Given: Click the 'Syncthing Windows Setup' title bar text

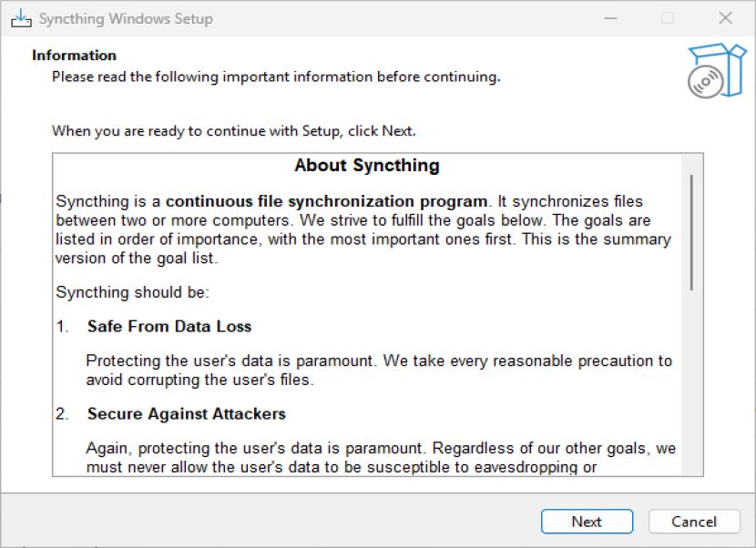Looking at the screenshot, I should (126, 19).
